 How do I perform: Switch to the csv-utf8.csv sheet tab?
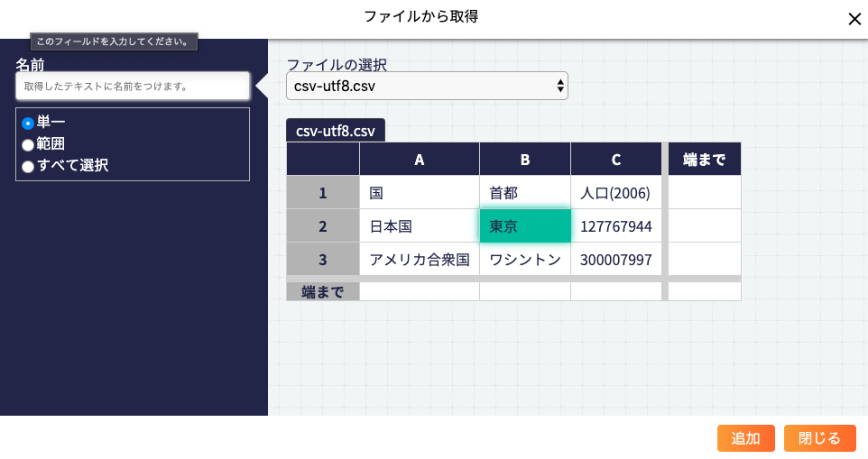click(x=336, y=131)
